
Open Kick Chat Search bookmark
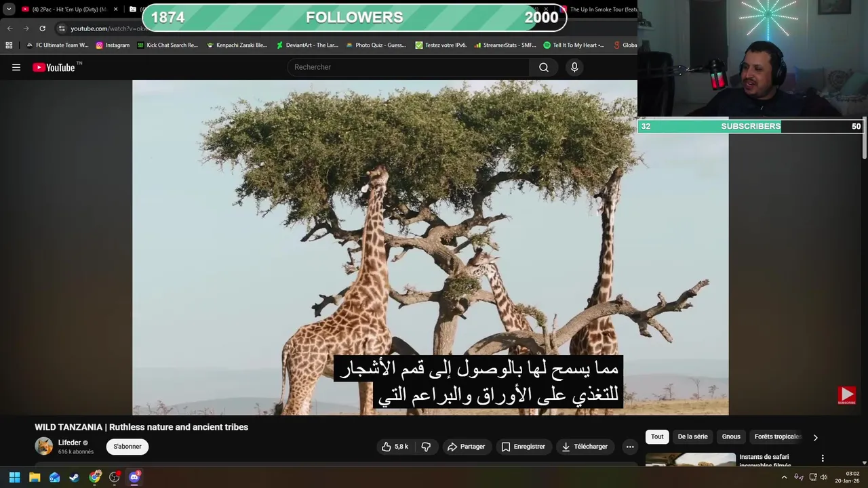[167, 45]
